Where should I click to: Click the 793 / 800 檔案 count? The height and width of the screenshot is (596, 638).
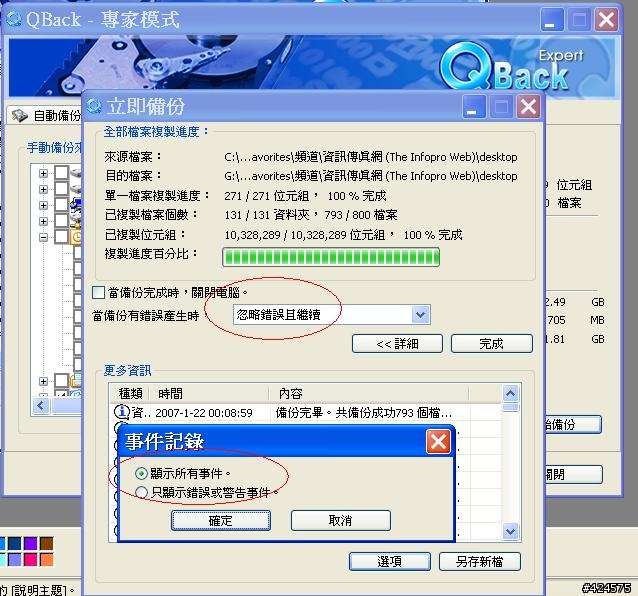(x=361, y=215)
